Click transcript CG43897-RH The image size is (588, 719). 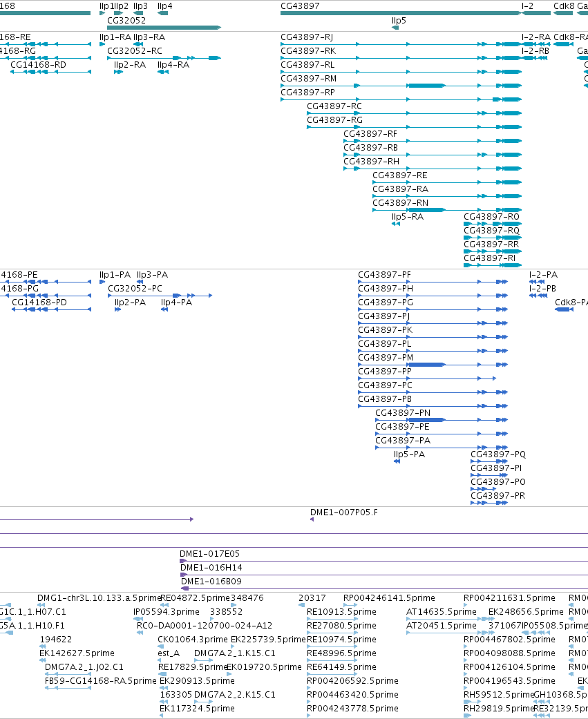click(372, 161)
